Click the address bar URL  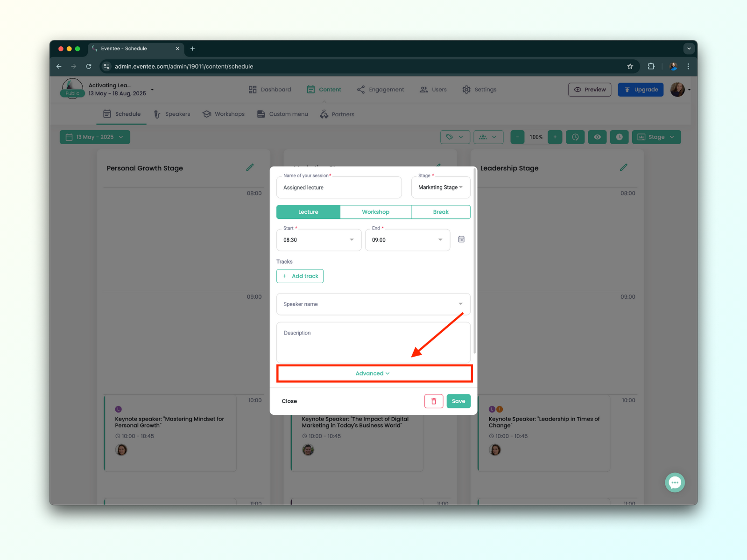(184, 66)
